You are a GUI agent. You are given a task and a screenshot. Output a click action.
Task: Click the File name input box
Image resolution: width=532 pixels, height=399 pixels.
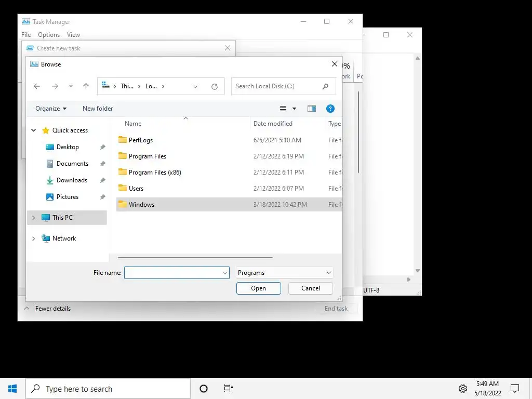coord(172,273)
